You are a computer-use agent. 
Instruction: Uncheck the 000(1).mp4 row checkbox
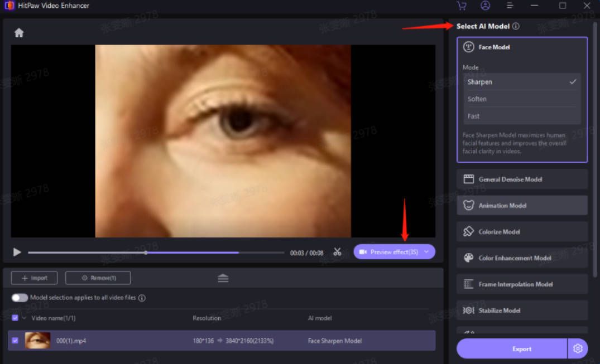[x=15, y=340]
